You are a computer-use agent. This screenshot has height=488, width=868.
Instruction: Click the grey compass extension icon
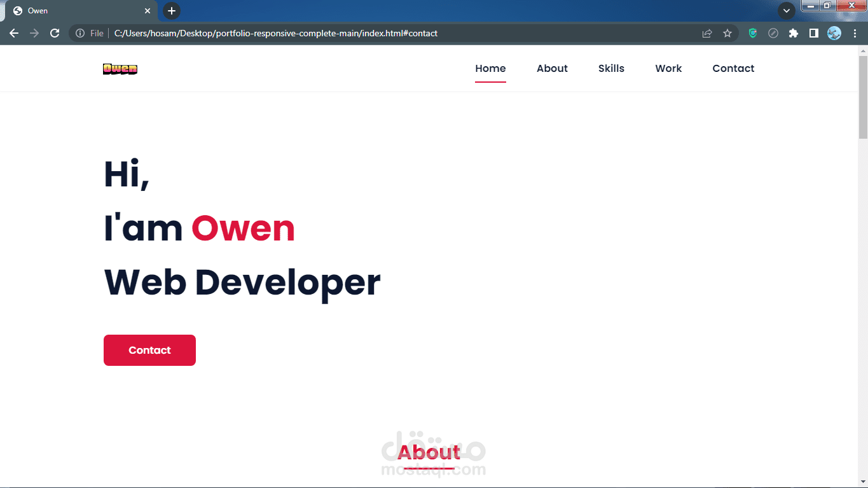pyautogui.click(x=773, y=33)
